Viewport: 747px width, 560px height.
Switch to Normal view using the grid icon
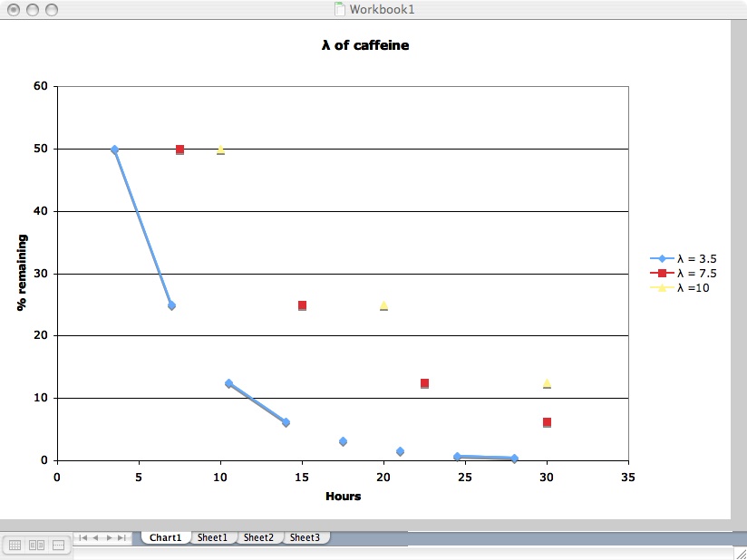click(15, 546)
